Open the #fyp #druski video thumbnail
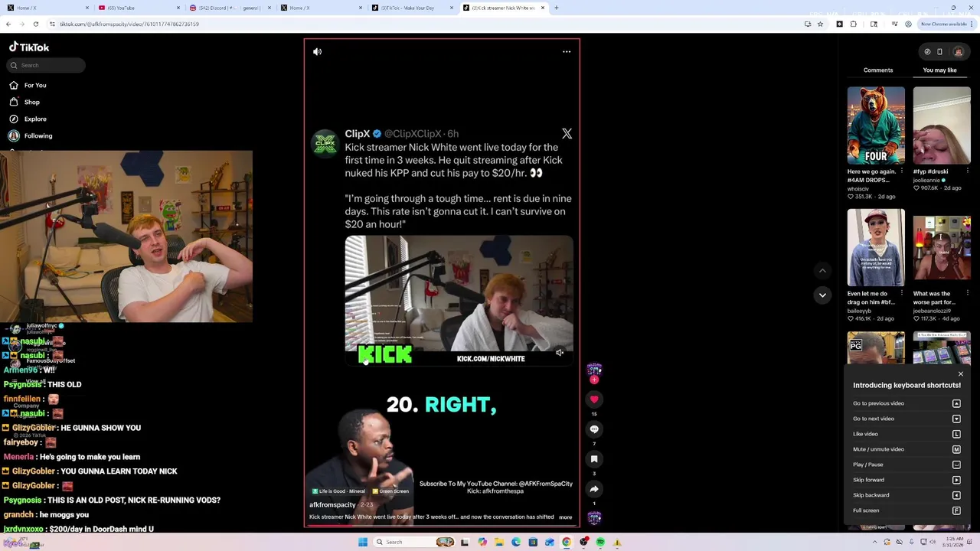The width and height of the screenshot is (980, 551). 942,126
